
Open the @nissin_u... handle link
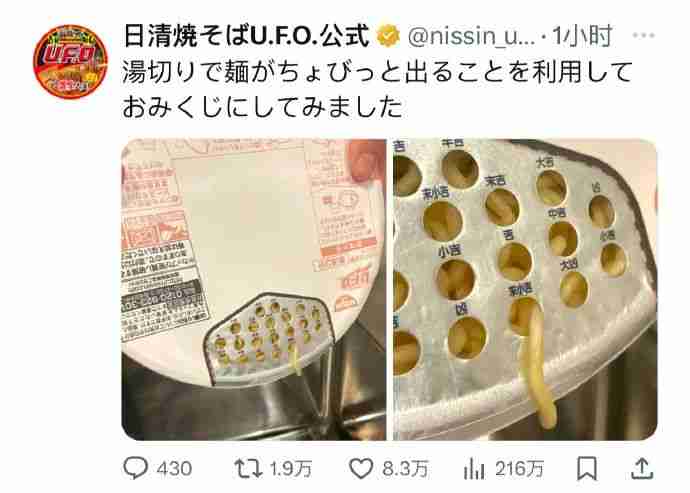(471, 36)
